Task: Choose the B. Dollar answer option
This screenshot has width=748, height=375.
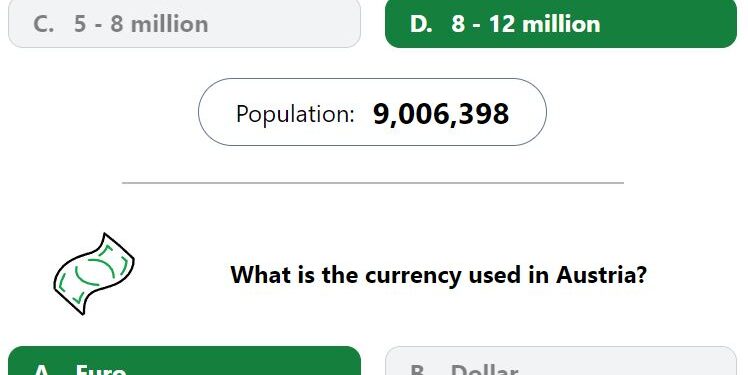Action: 561,361
